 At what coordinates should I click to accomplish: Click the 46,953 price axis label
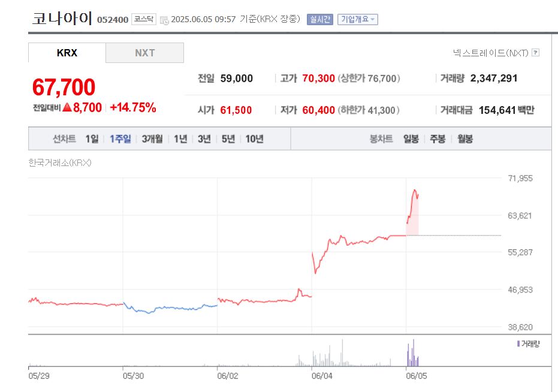pos(520,290)
